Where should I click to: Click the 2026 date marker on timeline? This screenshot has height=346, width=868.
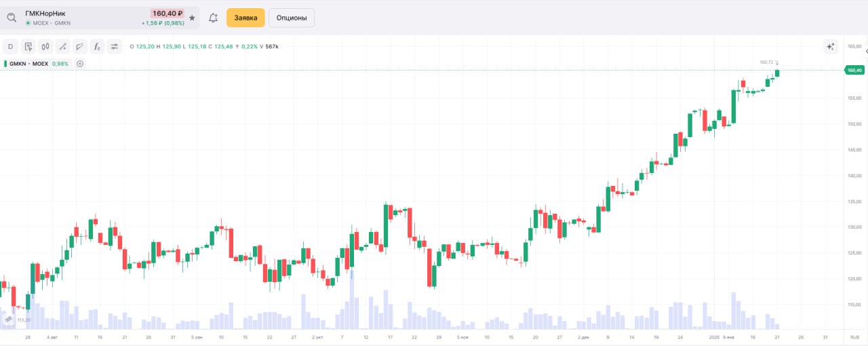[x=713, y=337]
